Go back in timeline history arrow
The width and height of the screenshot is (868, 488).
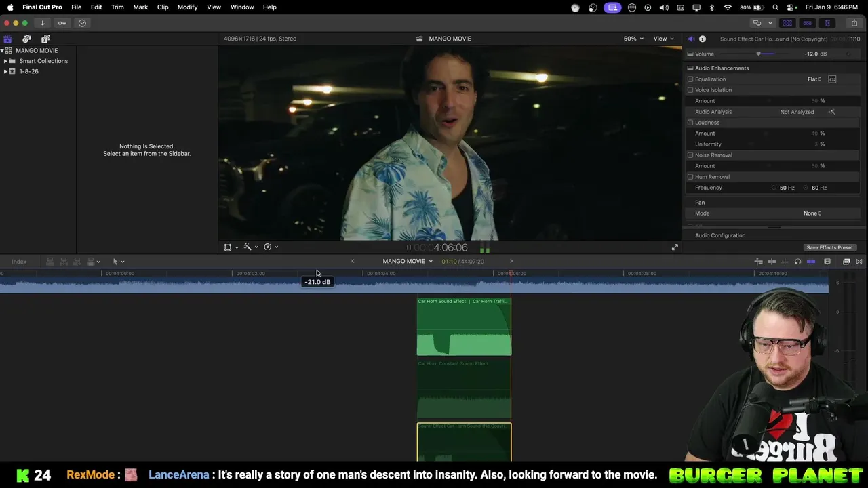(x=353, y=262)
